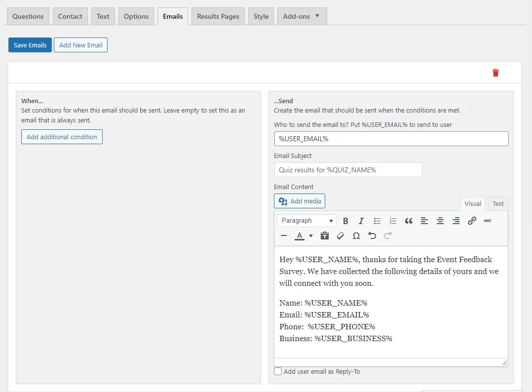This screenshot has height=392, width=532.
Task: Apply blockquote formatting
Action: coord(409,221)
